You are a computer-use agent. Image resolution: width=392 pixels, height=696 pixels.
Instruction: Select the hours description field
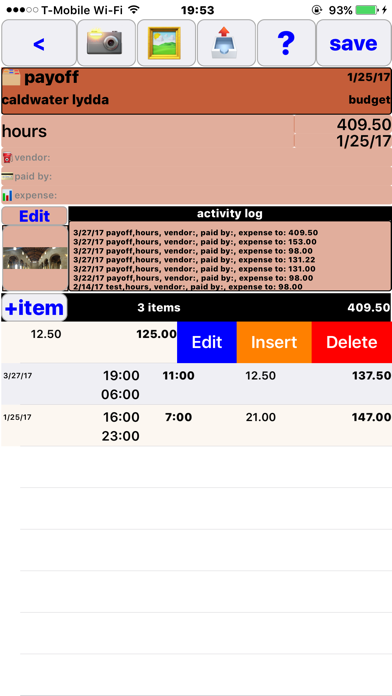pyautogui.click(x=147, y=132)
